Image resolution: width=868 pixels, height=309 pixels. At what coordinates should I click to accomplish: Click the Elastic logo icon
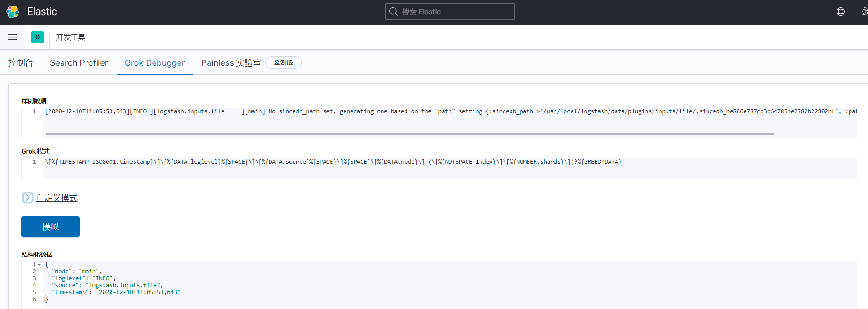(x=12, y=12)
